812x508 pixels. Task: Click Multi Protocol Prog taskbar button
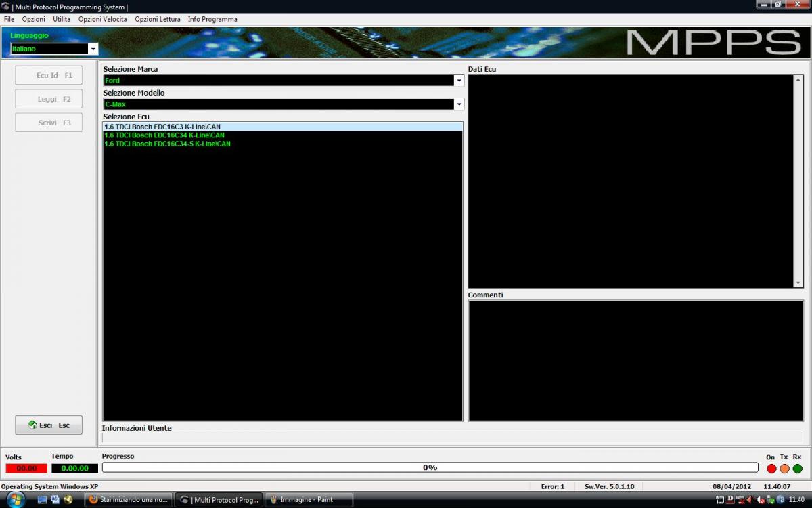219,500
